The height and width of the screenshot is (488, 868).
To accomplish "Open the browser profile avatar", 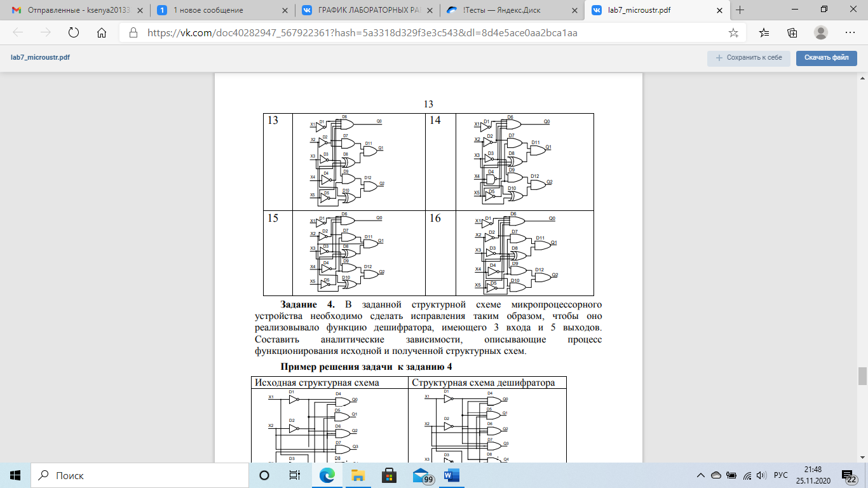I will pyautogui.click(x=821, y=33).
